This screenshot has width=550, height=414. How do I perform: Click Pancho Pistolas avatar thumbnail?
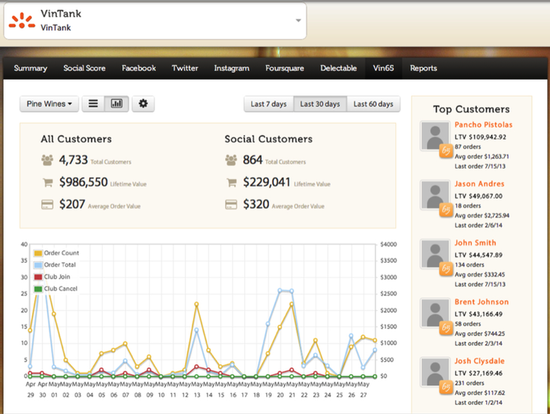(x=435, y=136)
